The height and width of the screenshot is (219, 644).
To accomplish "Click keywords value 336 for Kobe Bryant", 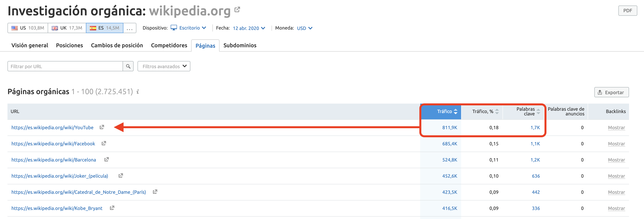I will (536, 208).
